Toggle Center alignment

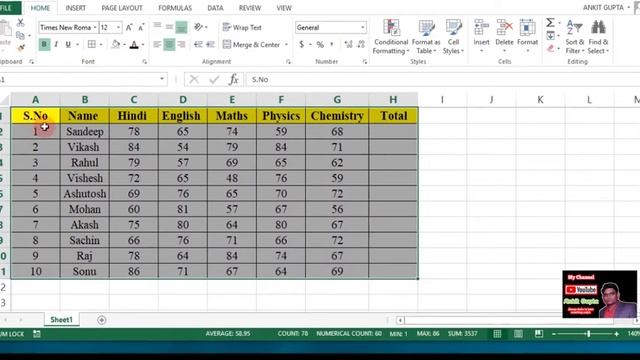pos(169,44)
